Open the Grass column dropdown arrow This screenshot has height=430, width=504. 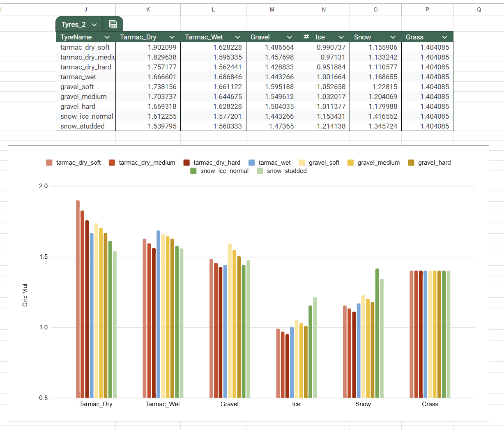click(x=445, y=37)
